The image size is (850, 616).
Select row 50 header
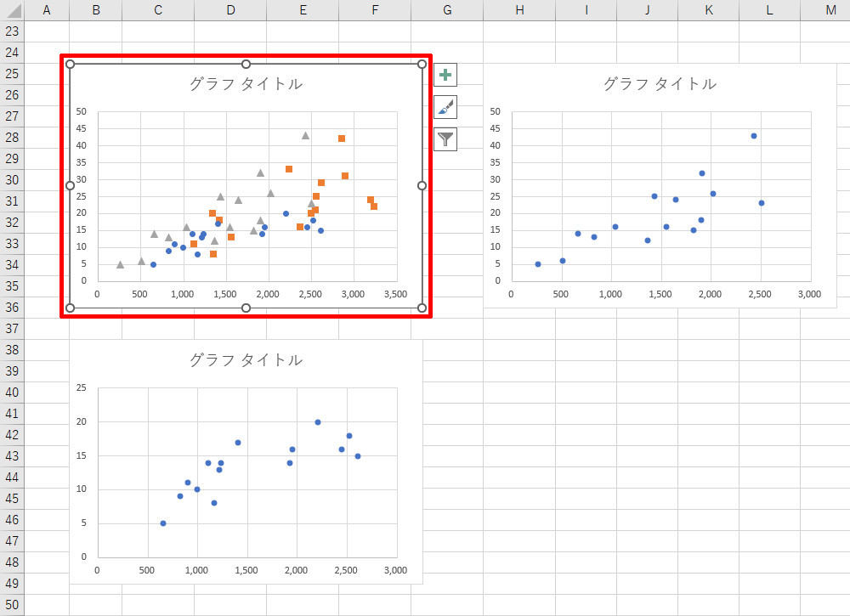[12, 605]
